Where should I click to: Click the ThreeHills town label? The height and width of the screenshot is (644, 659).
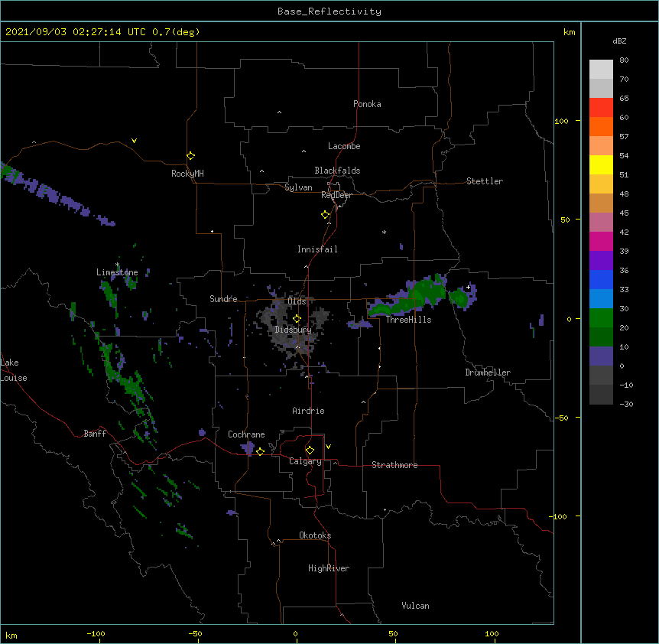tap(408, 320)
